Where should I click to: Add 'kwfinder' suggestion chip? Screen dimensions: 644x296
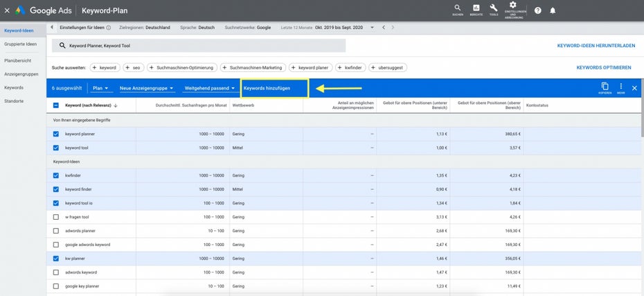click(x=350, y=67)
